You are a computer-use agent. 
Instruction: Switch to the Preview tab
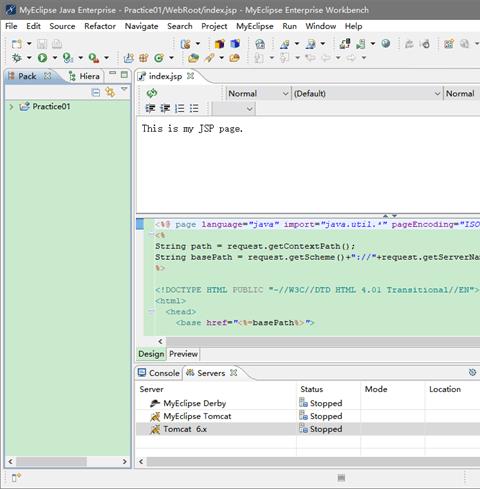pos(183,354)
